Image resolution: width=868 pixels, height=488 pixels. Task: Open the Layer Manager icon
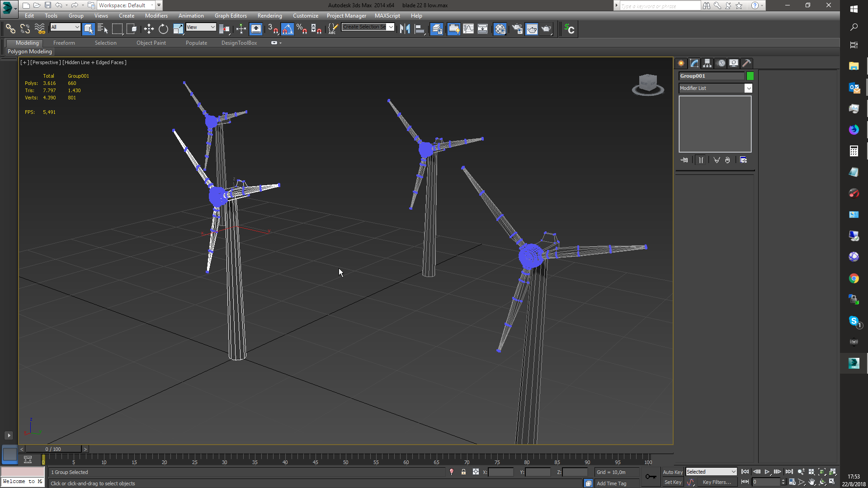coord(437,28)
